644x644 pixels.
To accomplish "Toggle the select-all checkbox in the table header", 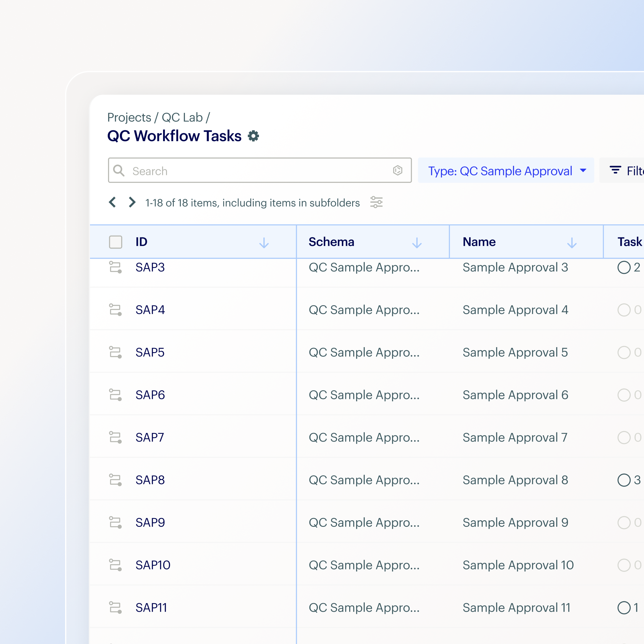I will (x=115, y=242).
